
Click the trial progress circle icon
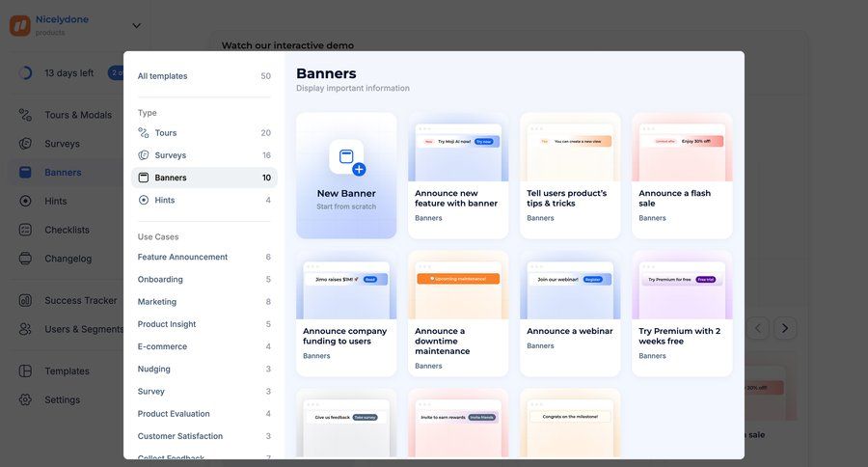pyautogui.click(x=25, y=73)
